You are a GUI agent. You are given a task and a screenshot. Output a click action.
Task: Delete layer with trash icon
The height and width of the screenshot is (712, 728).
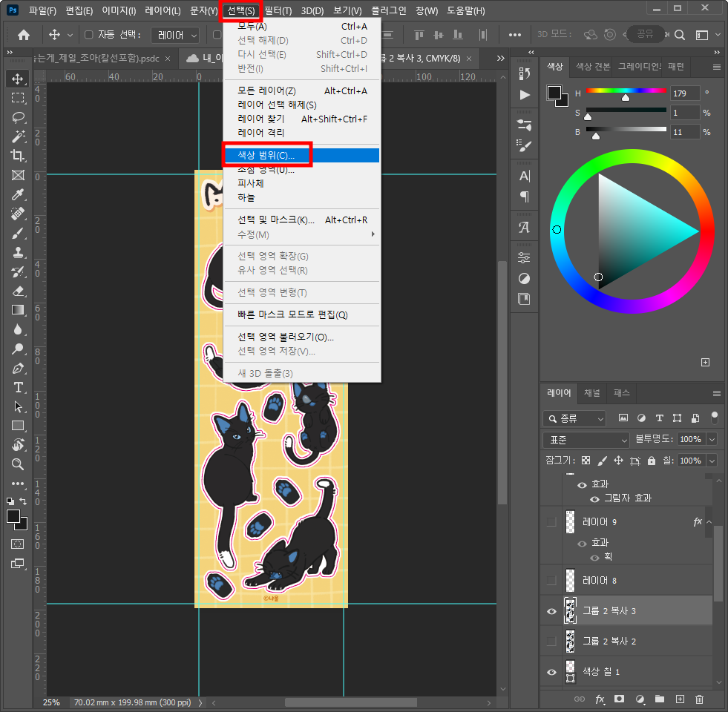tap(699, 699)
